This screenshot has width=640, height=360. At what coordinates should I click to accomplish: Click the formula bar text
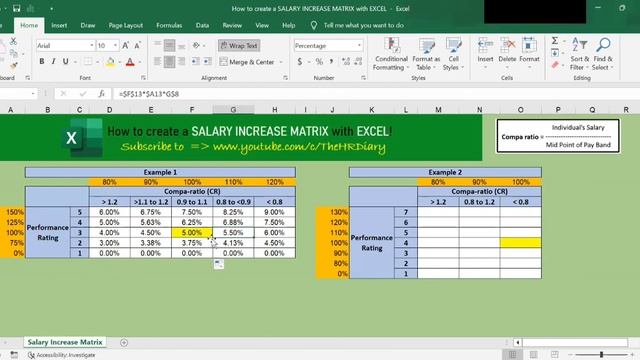coord(149,94)
